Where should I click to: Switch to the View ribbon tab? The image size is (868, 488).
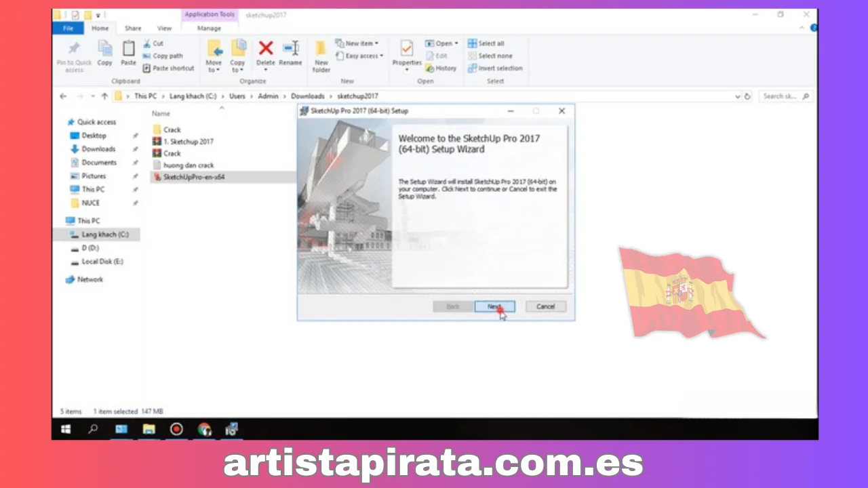pyautogui.click(x=164, y=28)
